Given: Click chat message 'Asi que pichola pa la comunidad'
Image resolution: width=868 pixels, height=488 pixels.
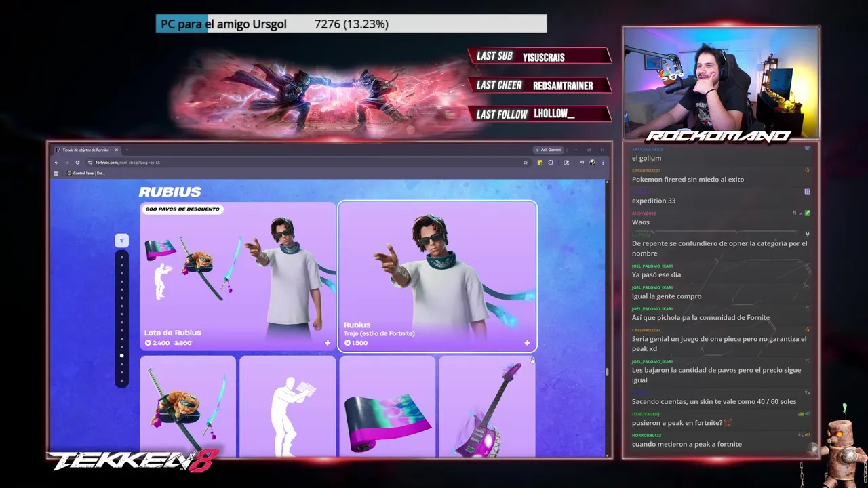Looking at the screenshot, I should (701, 317).
